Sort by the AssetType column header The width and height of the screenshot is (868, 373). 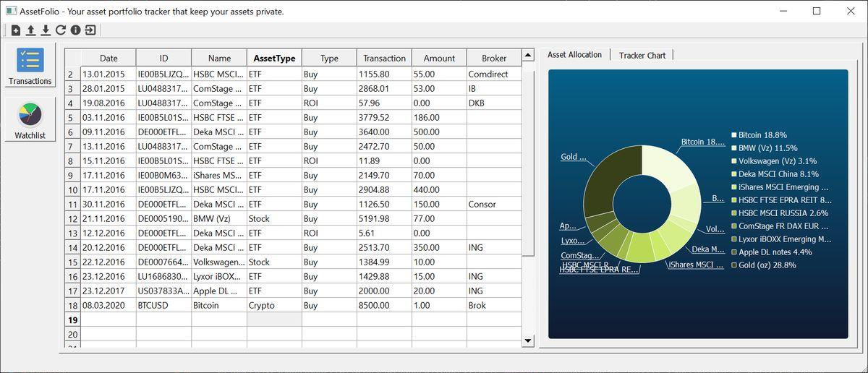click(x=273, y=59)
